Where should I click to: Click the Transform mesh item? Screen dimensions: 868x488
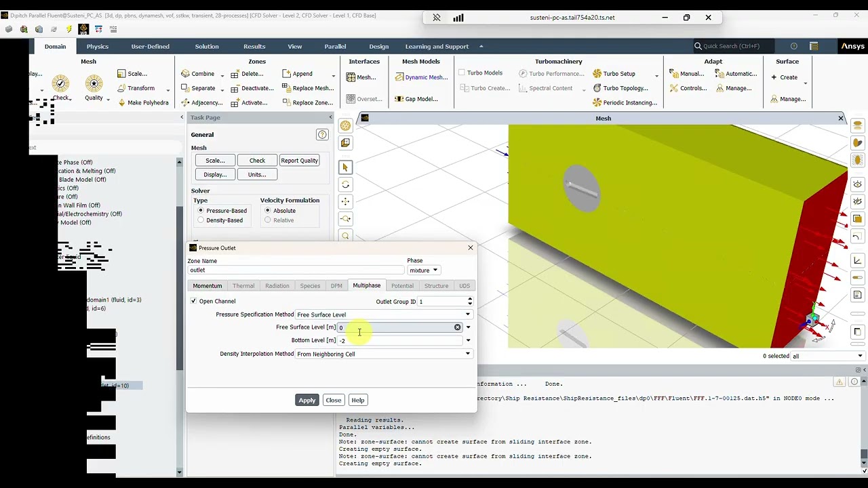pos(135,88)
